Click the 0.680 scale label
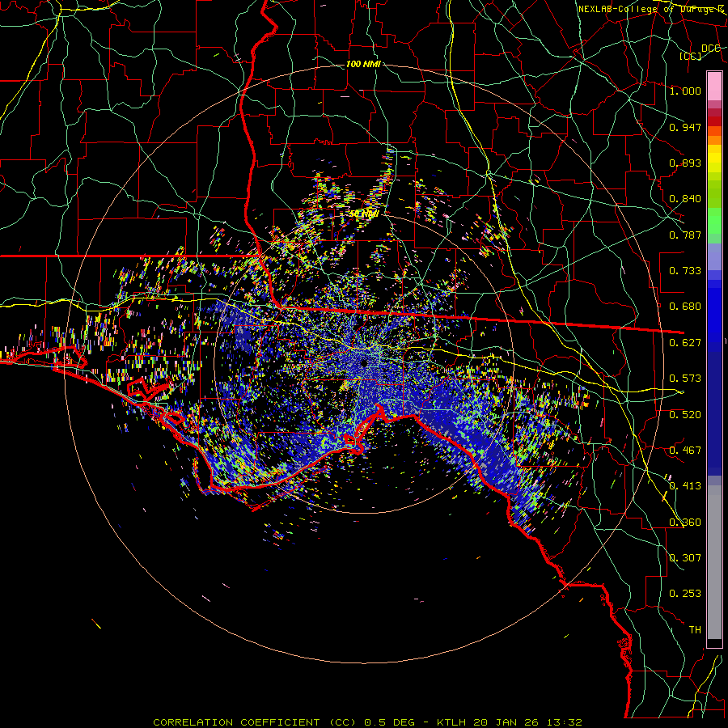Screen dimensions: 728x728 click(x=685, y=307)
